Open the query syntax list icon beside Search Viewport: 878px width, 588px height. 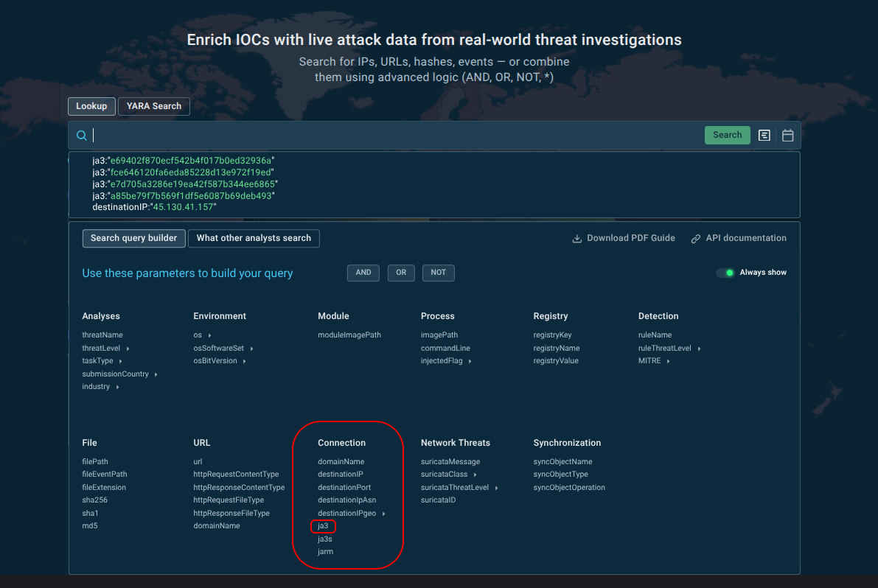click(x=764, y=135)
